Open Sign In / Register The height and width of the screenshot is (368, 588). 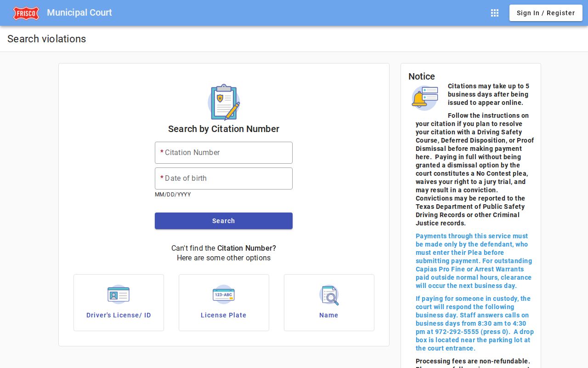pyautogui.click(x=546, y=13)
